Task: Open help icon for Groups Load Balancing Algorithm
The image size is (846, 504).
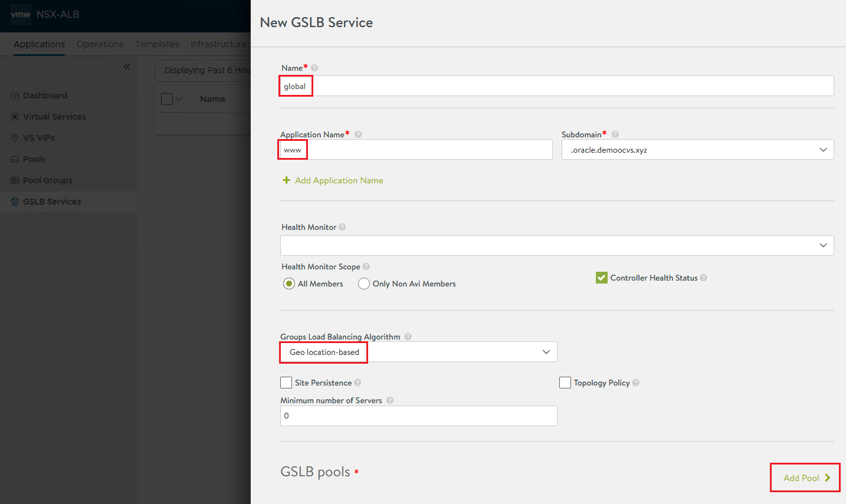Action: (408, 337)
